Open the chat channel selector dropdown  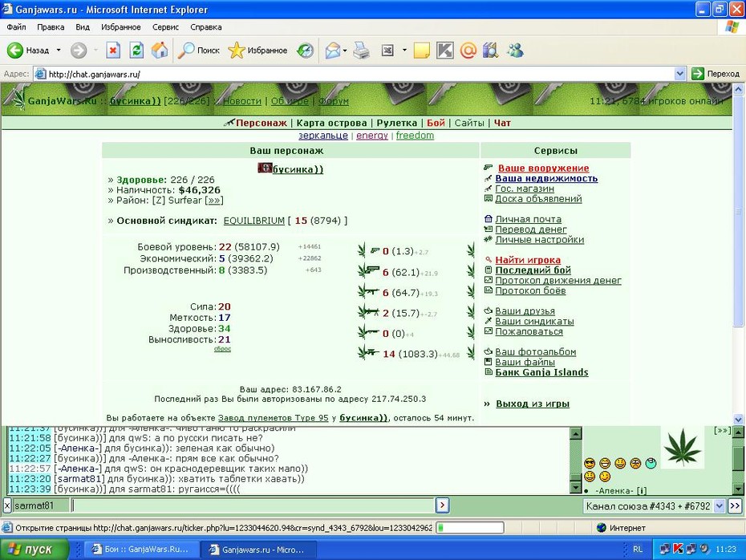coord(720,505)
